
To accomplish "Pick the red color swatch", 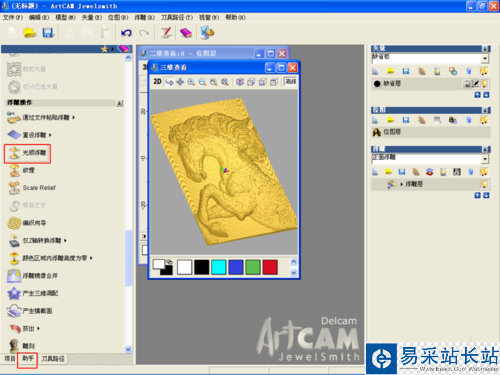I will pyautogui.click(x=270, y=267).
